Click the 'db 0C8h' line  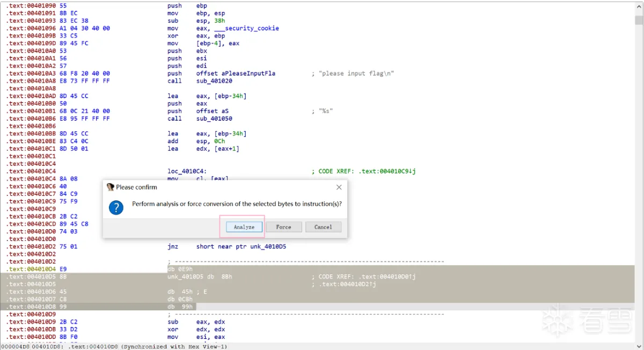(180, 299)
